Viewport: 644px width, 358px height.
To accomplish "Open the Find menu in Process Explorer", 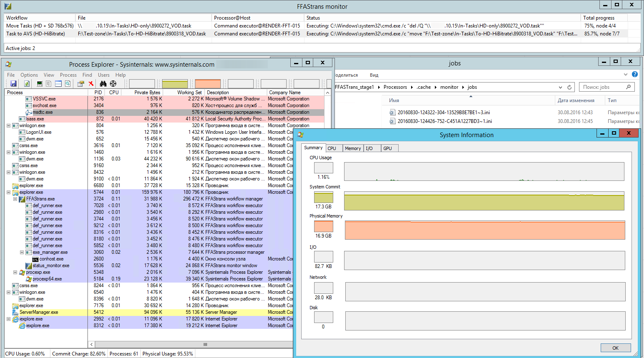I will (87, 75).
